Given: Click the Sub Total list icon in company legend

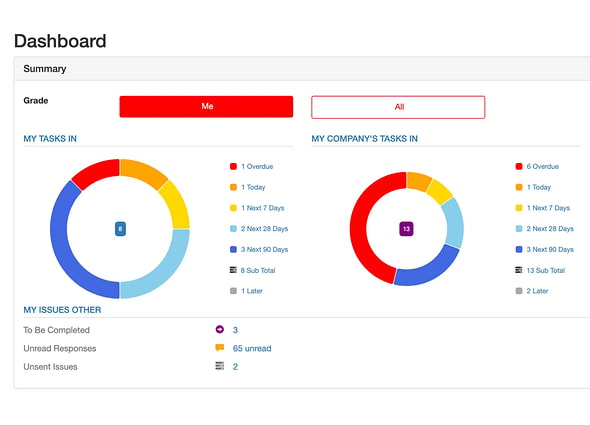Looking at the screenshot, I should click(x=519, y=270).
